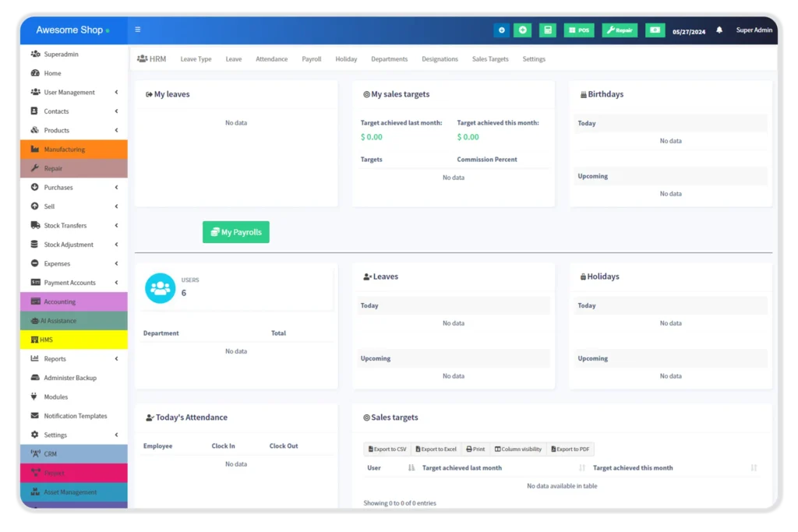This screenshot has width=798, height=532.
Task: Click the Home dashboard icon in sidebar
Action: [x=35, y=73]
